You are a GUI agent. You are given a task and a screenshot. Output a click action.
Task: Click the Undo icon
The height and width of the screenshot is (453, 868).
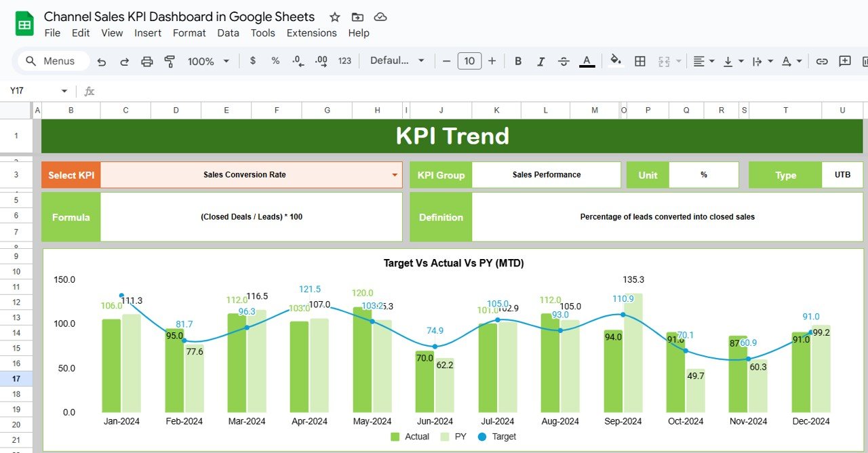(102, 61)
